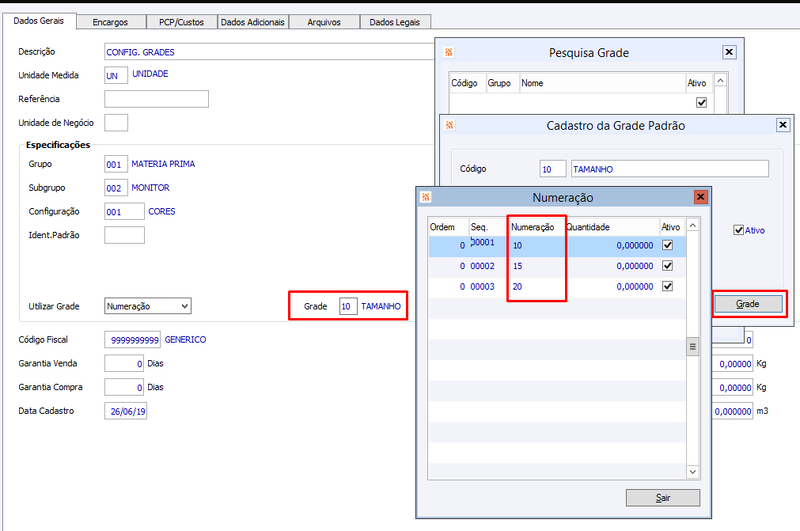
Task: Click the Numeração window icon
Action: tap(426, 197)
